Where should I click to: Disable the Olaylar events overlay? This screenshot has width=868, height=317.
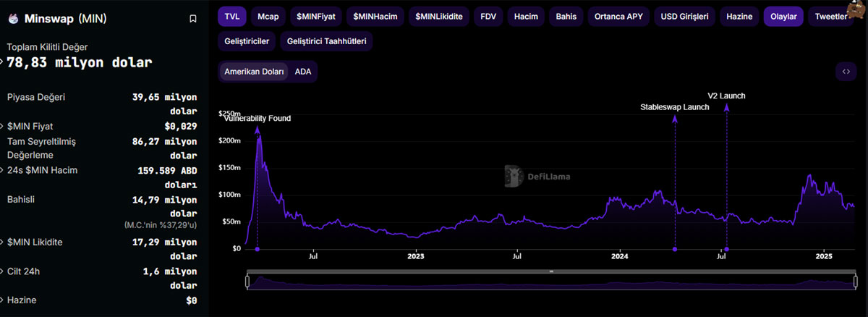pyautogui.click(x=783, y=16)
